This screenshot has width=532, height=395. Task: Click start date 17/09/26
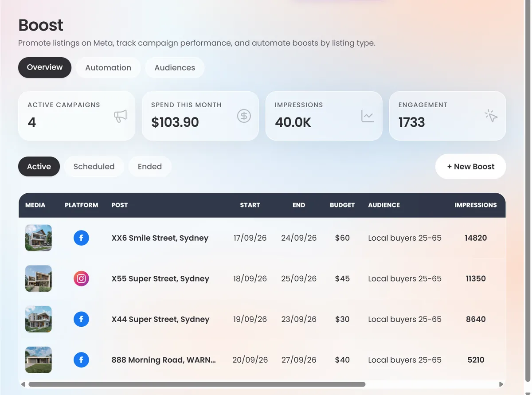coord(250,238)
